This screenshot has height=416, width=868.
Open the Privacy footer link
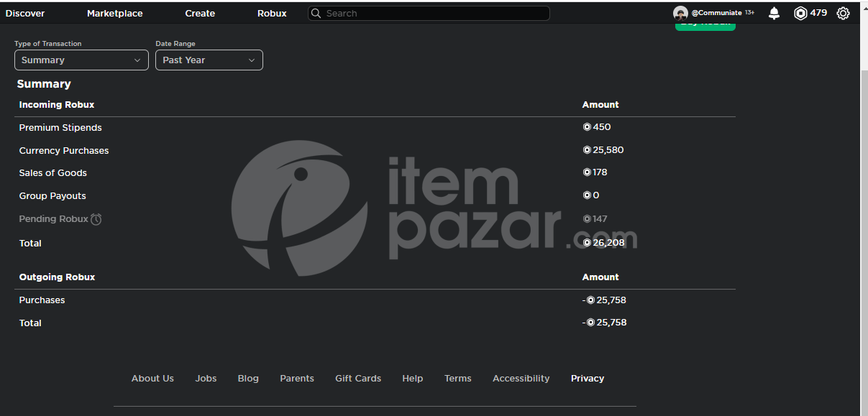tap(588, 379)
